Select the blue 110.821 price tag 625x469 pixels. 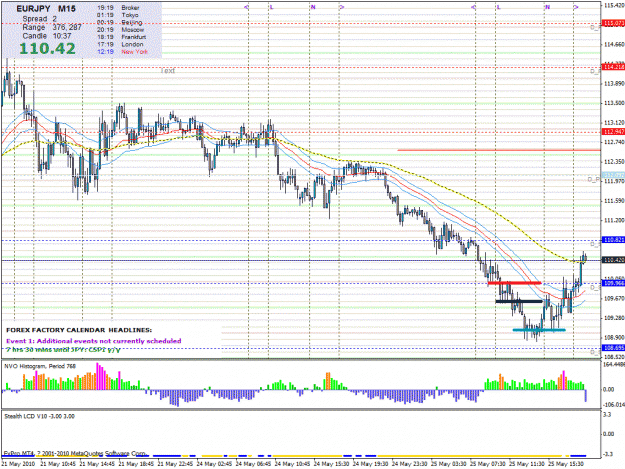pyautogui.click(x=613, y=240)
